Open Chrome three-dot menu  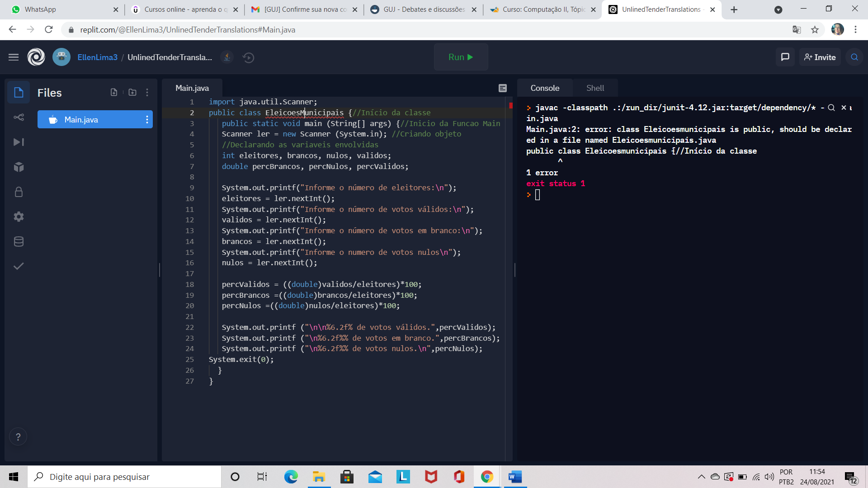tap(855, 30)
